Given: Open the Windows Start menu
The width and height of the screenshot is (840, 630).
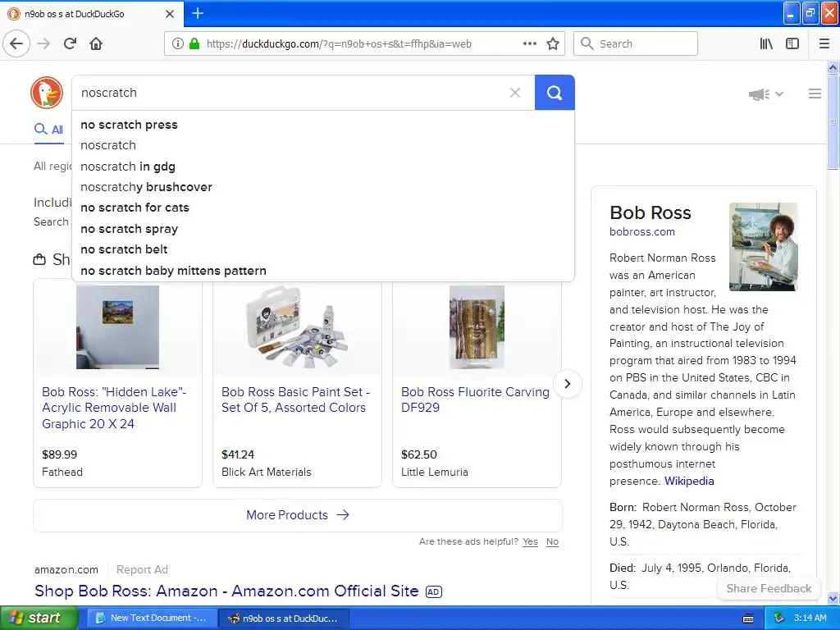Looking at the screenshot, I should coord(39,619).
